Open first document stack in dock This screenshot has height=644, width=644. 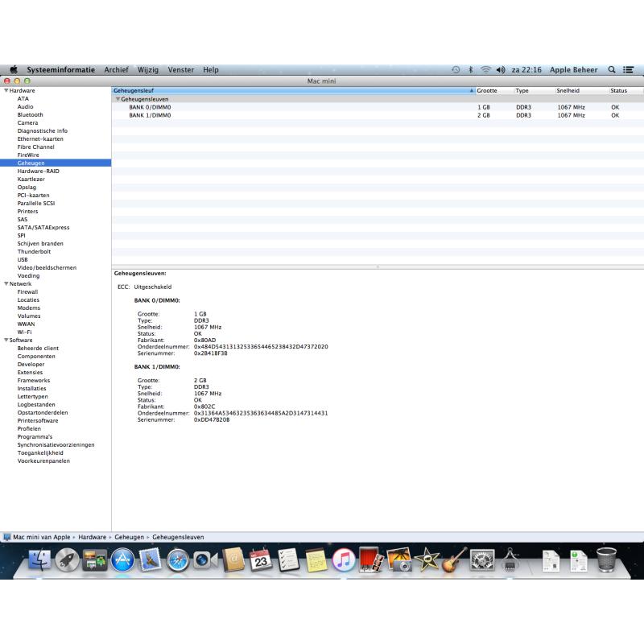(551, 561)
